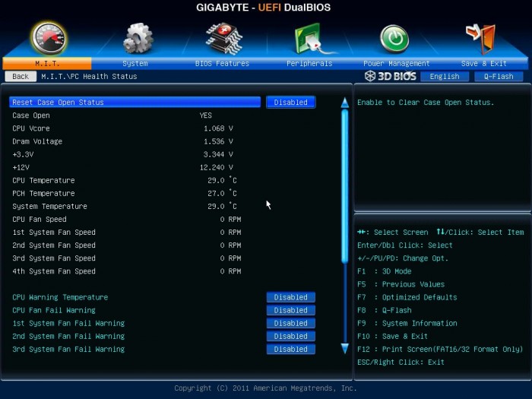Click the System Temperature label
This screenshot has width=532, height=399.
[x=50, y=206]
